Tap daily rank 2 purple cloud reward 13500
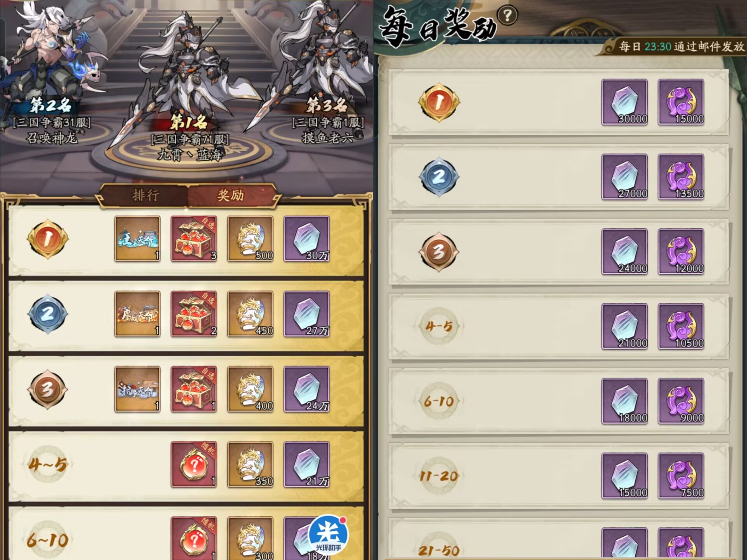 pyautogui.click(x=681, y=177)
